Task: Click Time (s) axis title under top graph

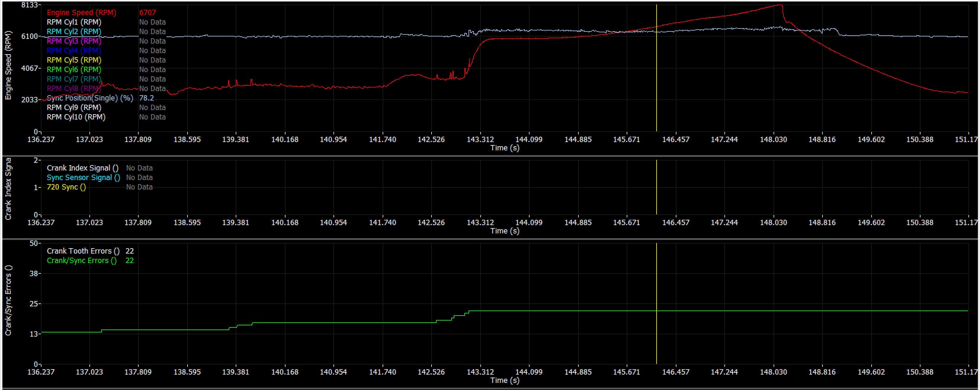Action: click(x=504, y=148)
